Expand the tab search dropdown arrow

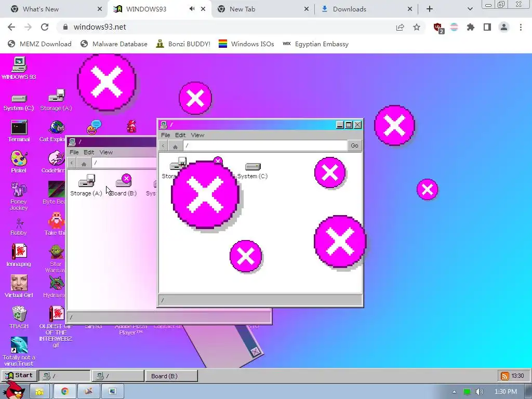[470, 9]
